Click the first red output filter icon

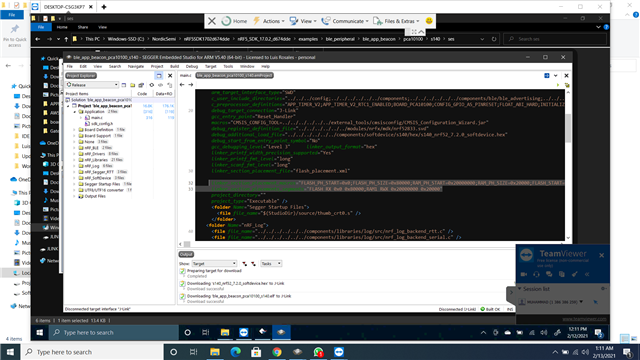244,264
